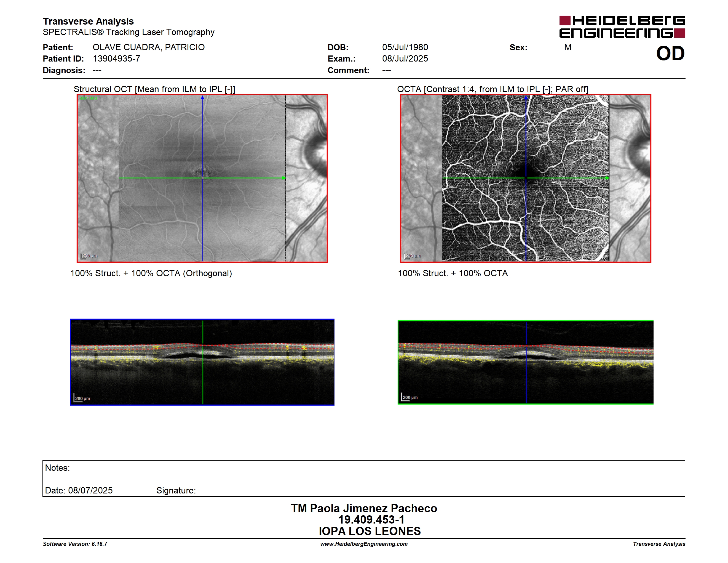The image size is (728, 563).
Task: Click the 200 µm scale bar in blue-framed B-scan
Action: (82, 398)
